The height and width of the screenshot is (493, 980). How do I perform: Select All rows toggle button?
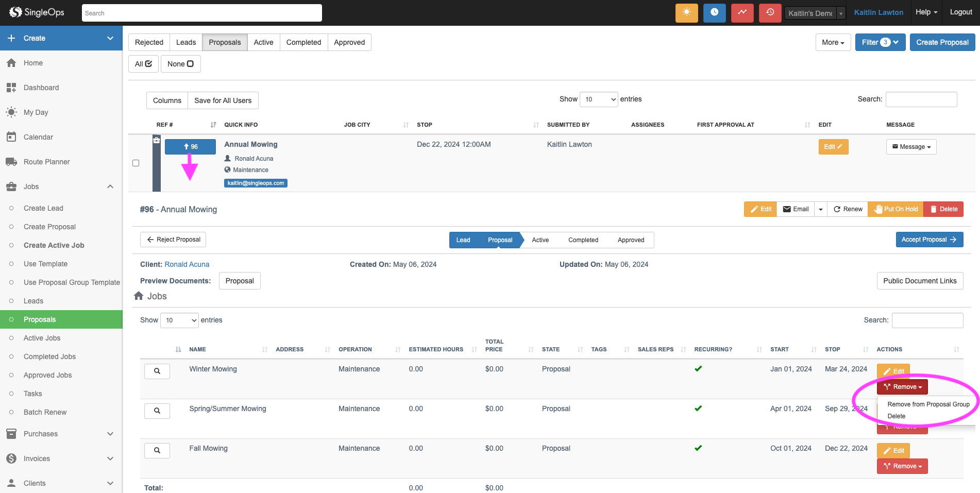(x=143, y=64)
